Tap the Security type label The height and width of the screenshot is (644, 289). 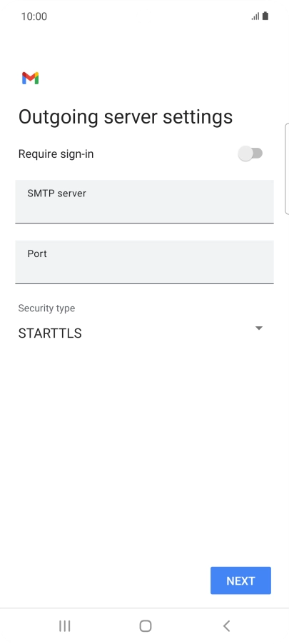coord(46,308)
